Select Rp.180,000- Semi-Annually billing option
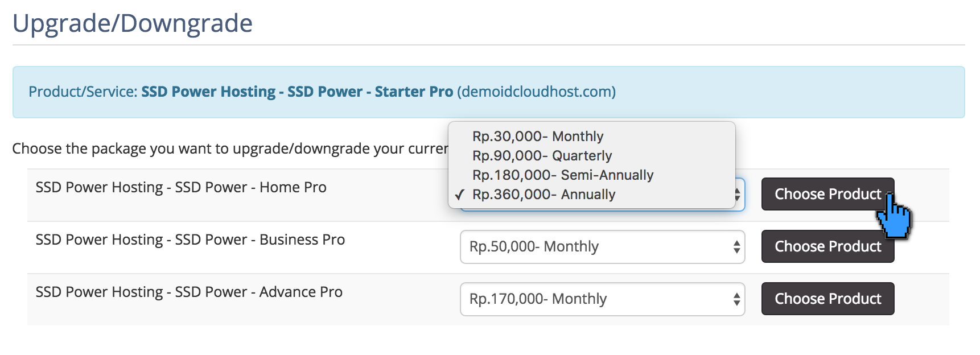Screen dimensions: 980x355 click(x=562, y=175)
